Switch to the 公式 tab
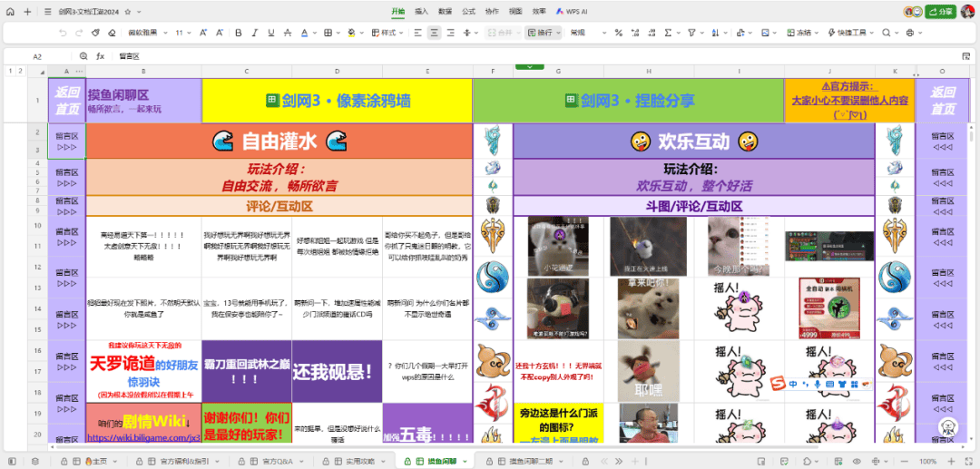The height and width of the screenshot is (469, 980). (469, 11)
